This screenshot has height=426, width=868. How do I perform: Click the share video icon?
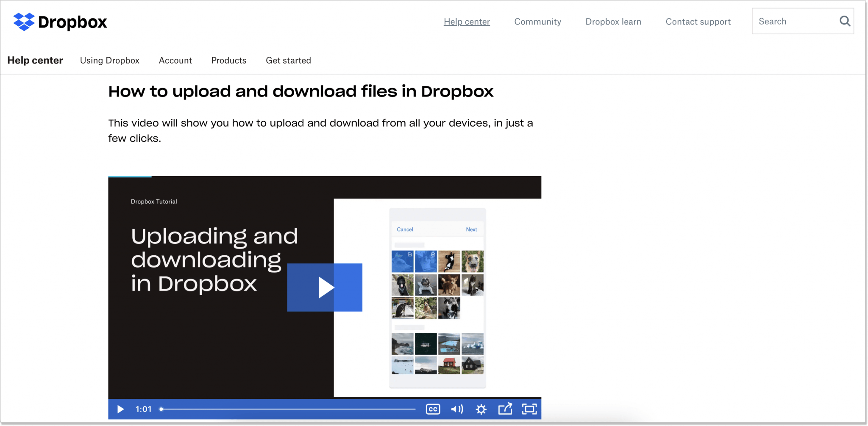(505, 409)
